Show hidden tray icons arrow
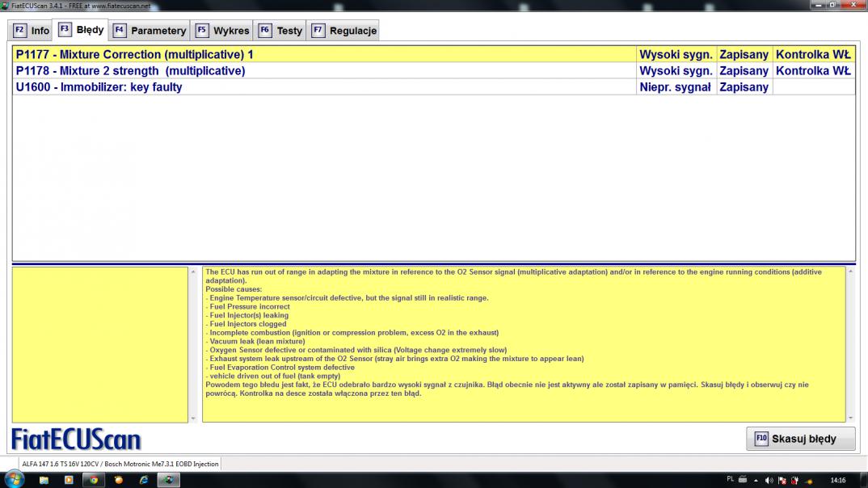The image size is (868, 488). 756,480
